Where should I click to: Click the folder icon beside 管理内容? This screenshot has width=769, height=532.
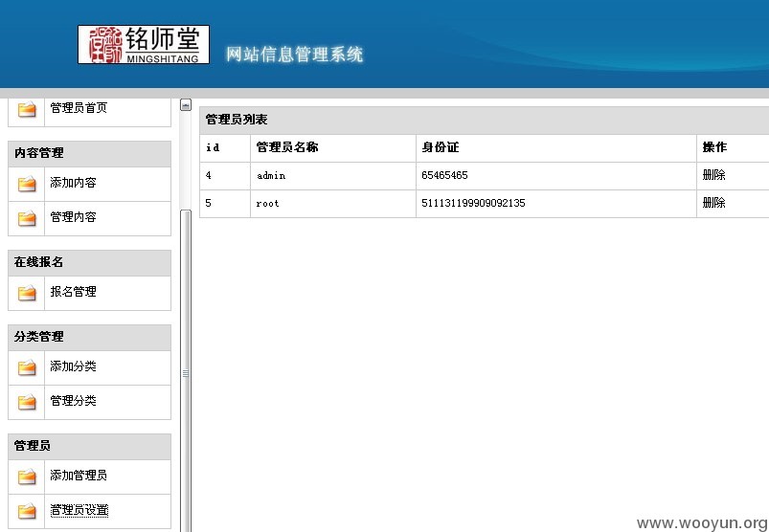tap(27, 218)
